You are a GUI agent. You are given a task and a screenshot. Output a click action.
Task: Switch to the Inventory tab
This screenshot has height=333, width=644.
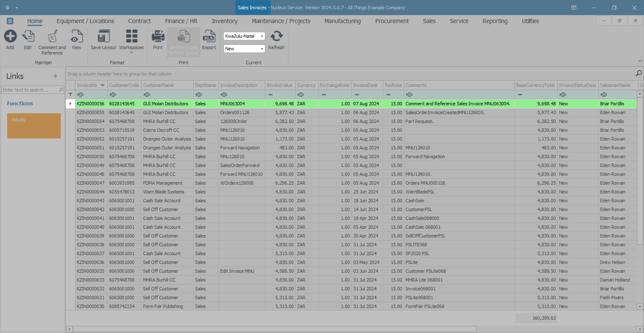tap(225, 21)
